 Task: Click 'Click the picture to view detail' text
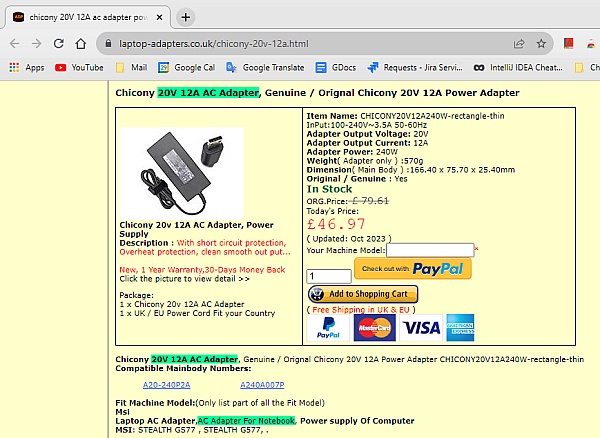pyautogui.click(x=184, y=279)
